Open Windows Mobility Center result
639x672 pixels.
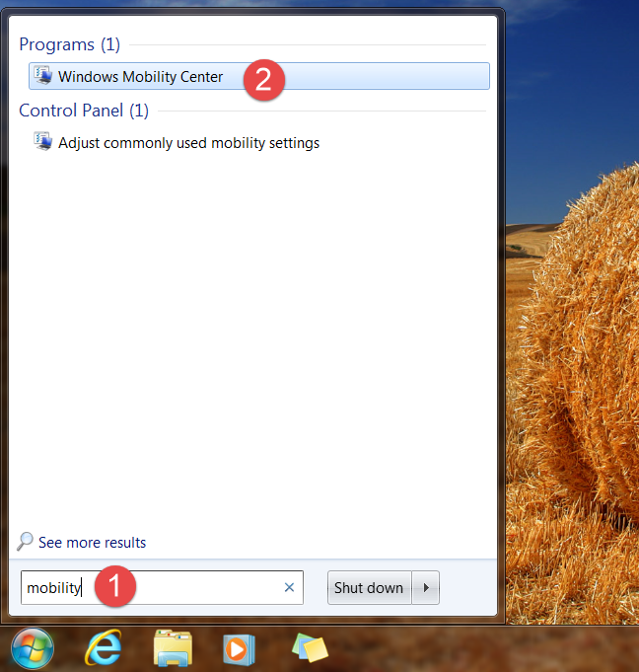coord(259,76)
